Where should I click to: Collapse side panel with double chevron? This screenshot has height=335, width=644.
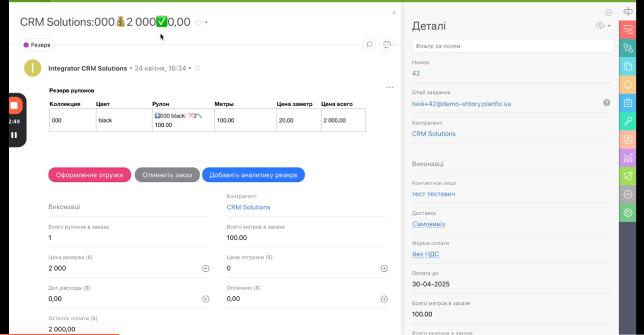[394, 12]
